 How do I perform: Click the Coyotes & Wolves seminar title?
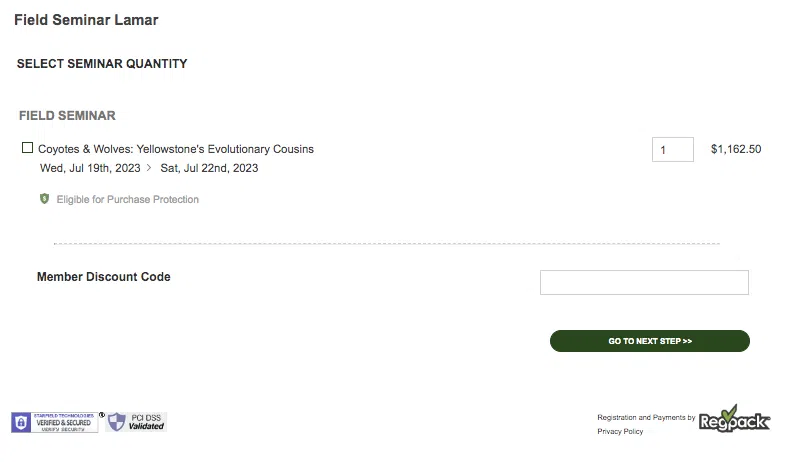coord(176,149)
